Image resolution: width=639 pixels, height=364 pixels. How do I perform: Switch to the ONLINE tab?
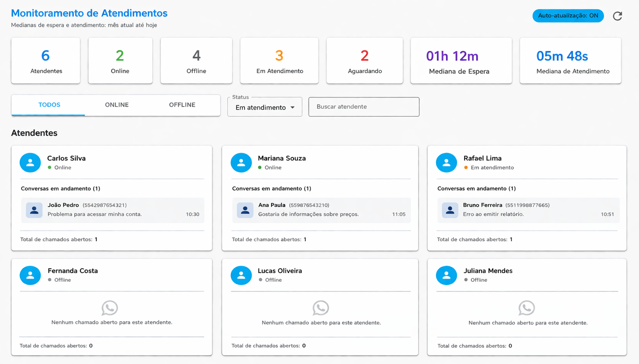tap(117, 105)
